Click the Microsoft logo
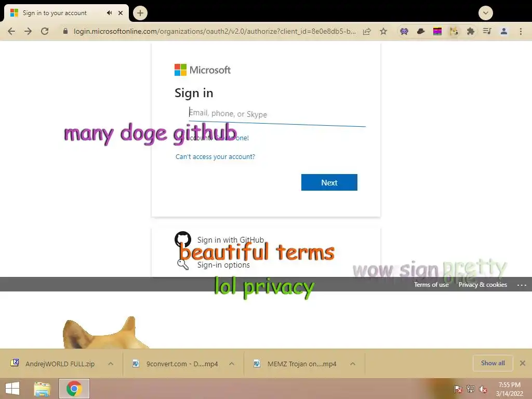The image size is (532, 399). tap(203, 70)
